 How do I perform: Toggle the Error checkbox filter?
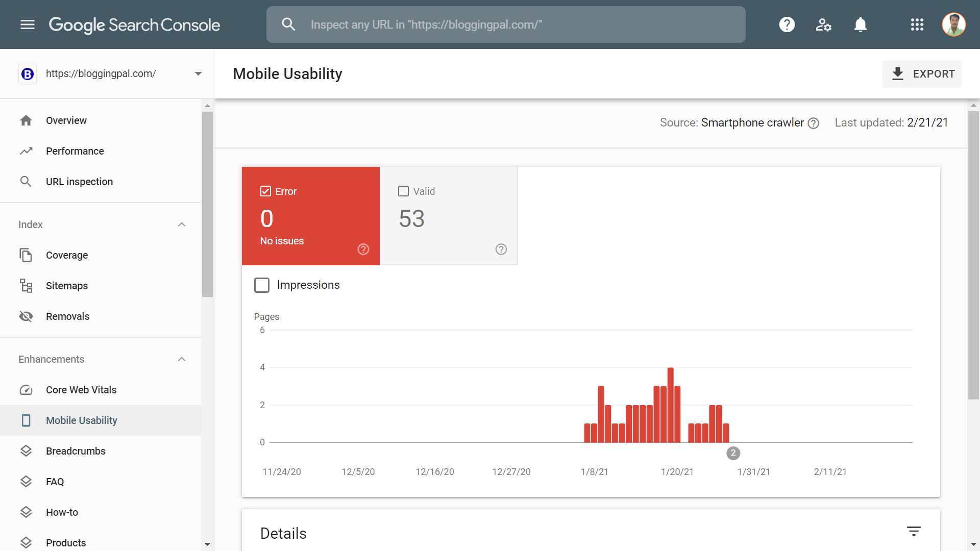coord(264,191)
